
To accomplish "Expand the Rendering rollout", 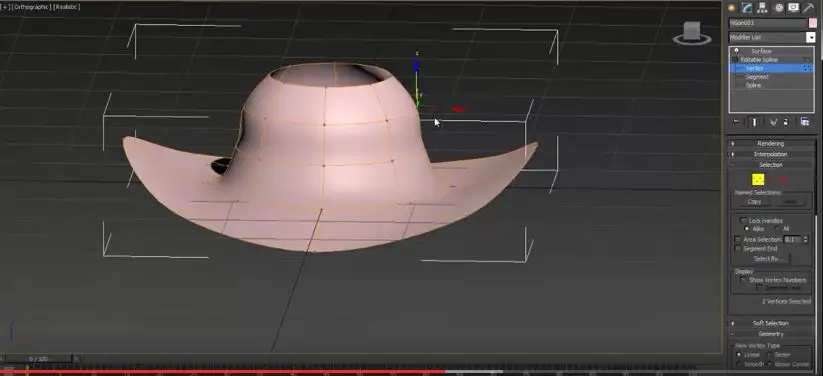I will click(x=771, y=143).
